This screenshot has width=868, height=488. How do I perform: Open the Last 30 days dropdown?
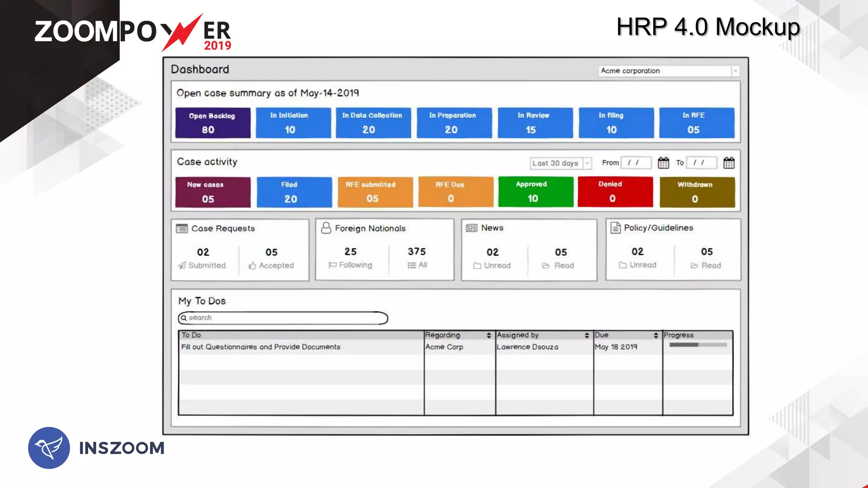(587, 163)
